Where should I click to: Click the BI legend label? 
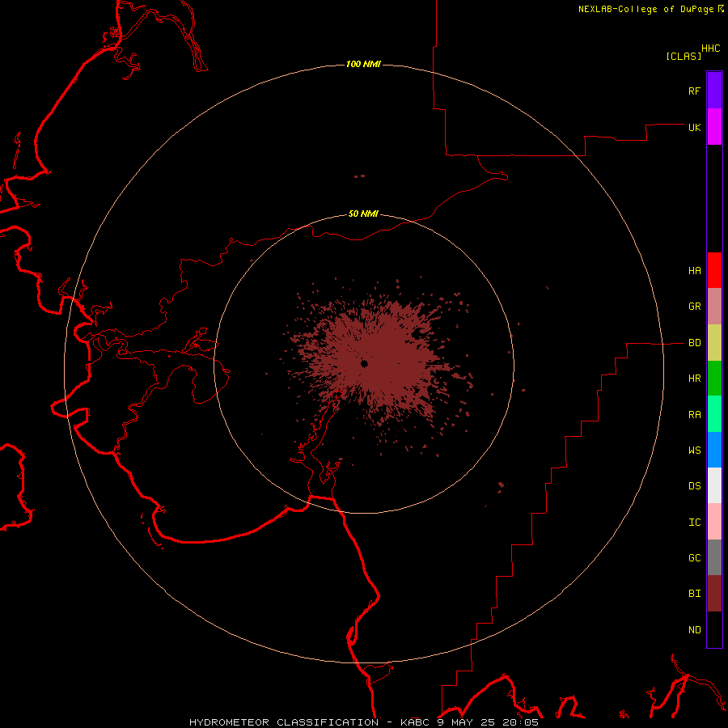pyautogui.click(x=694, y=594)
